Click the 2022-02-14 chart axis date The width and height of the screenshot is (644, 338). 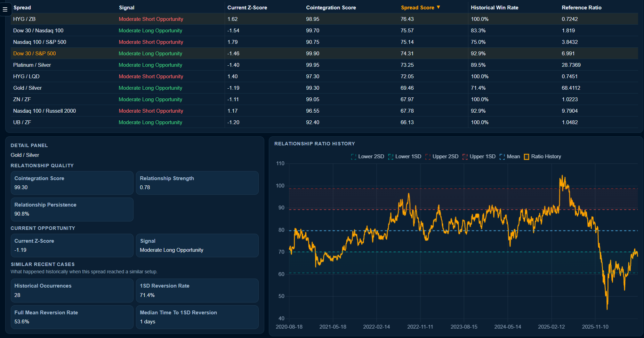[377, 327]
